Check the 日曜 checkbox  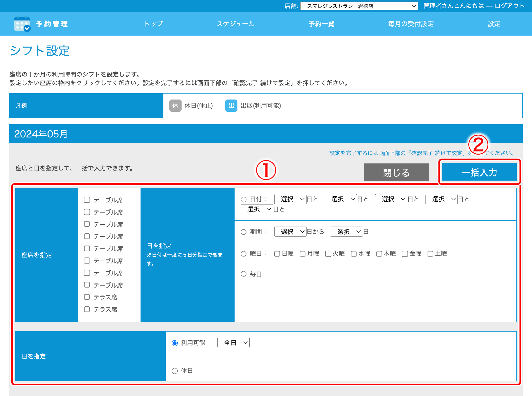point(277,254)
